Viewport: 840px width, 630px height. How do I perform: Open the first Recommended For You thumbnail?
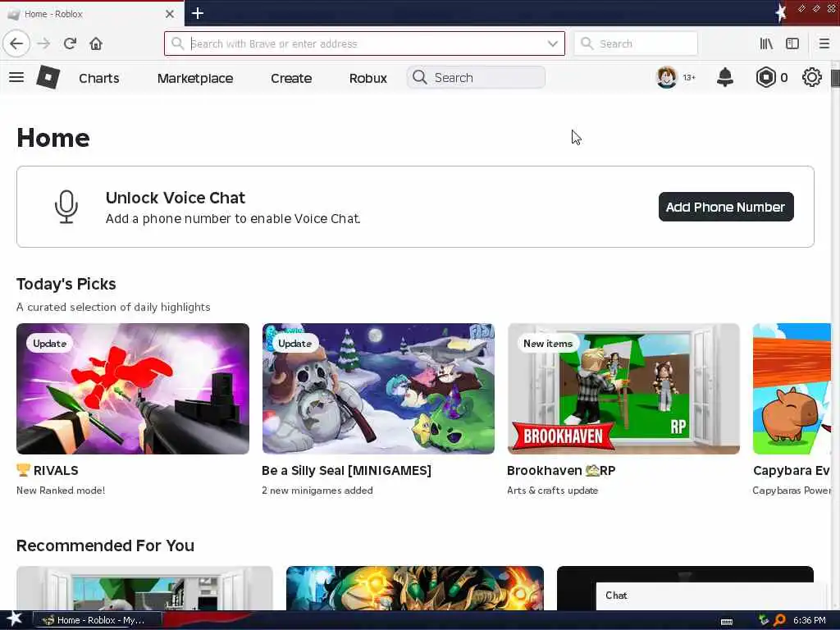click(144, 588)
